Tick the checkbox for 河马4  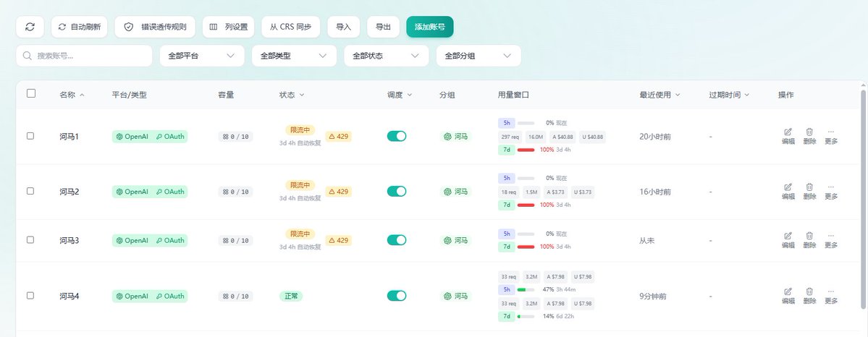click(x=30, y=296)
